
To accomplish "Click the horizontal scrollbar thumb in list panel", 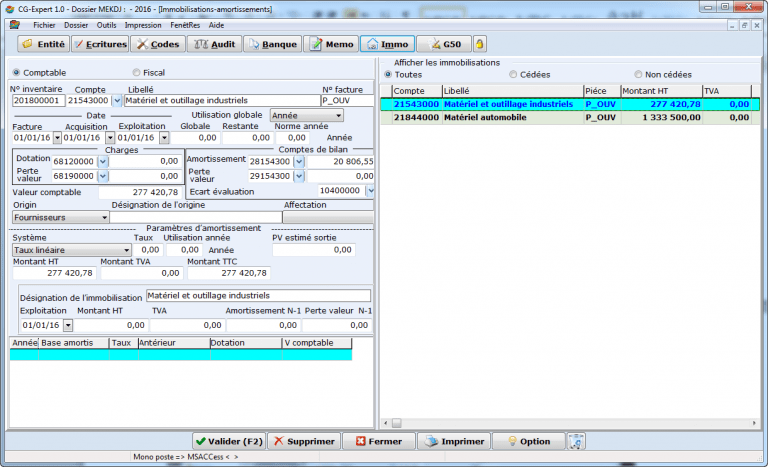I will 397,423.
